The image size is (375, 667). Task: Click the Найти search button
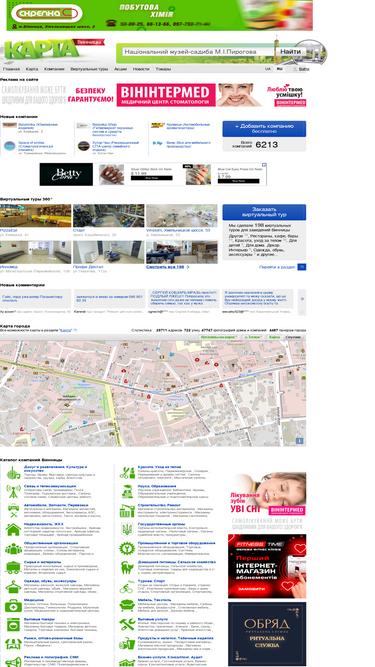(x=290, y=52)
